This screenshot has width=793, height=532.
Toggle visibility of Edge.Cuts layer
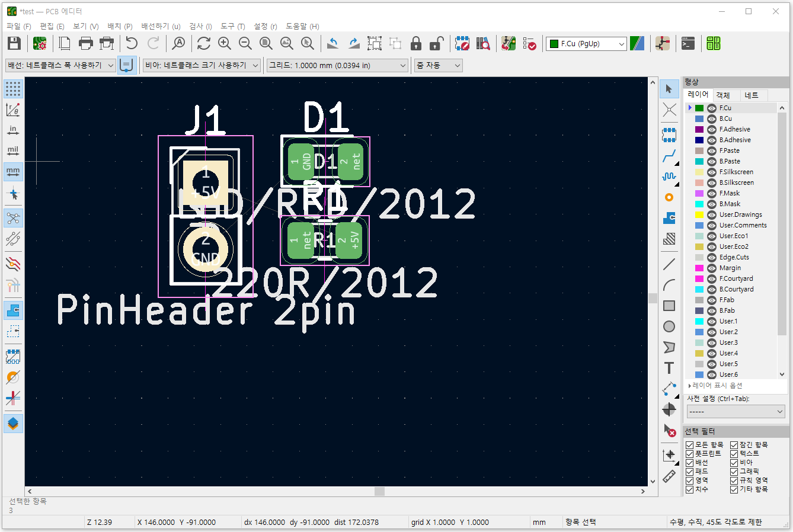coord(712,257)
